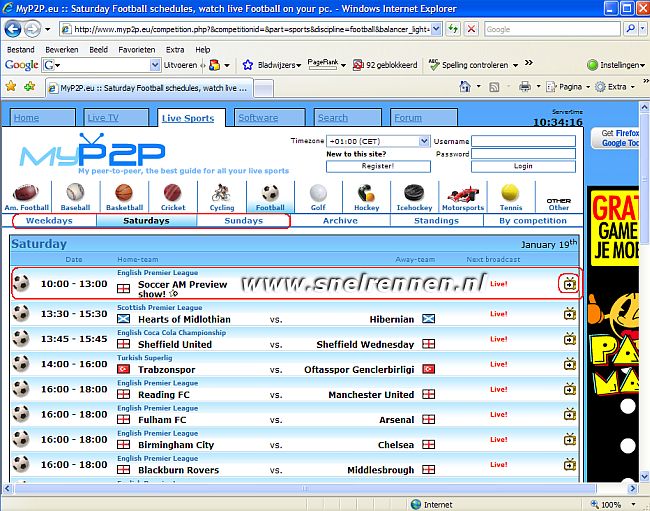Switch to the Live TV tab

116,118
